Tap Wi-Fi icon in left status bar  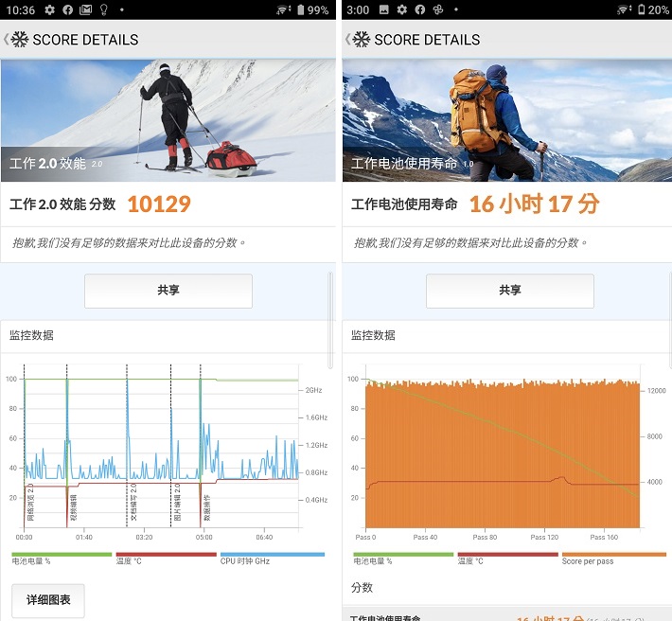tap(283, 9)
